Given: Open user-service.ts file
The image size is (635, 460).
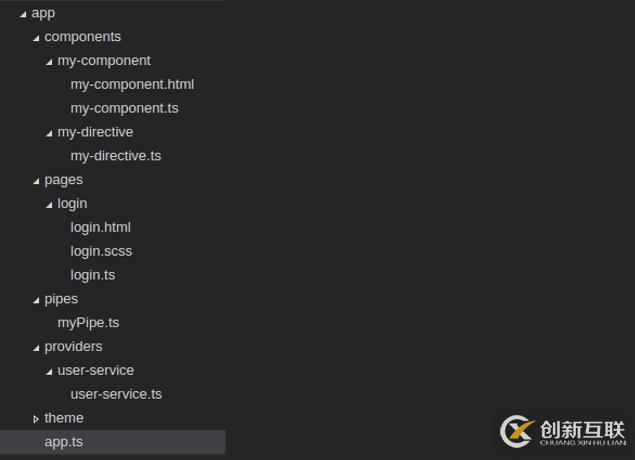Looking at the screenshot, I should click(116, 394).
